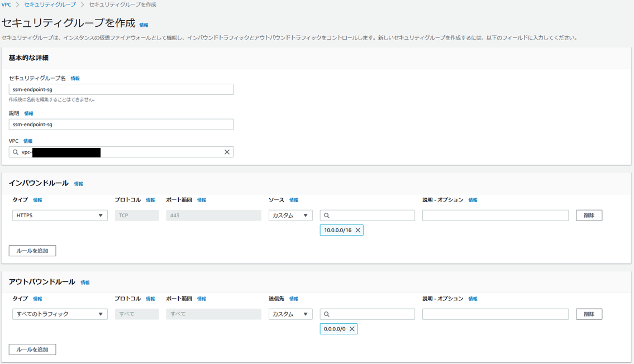
Task: Click 情報 link beside inbound プロトコル
Action: pos(150,200)
